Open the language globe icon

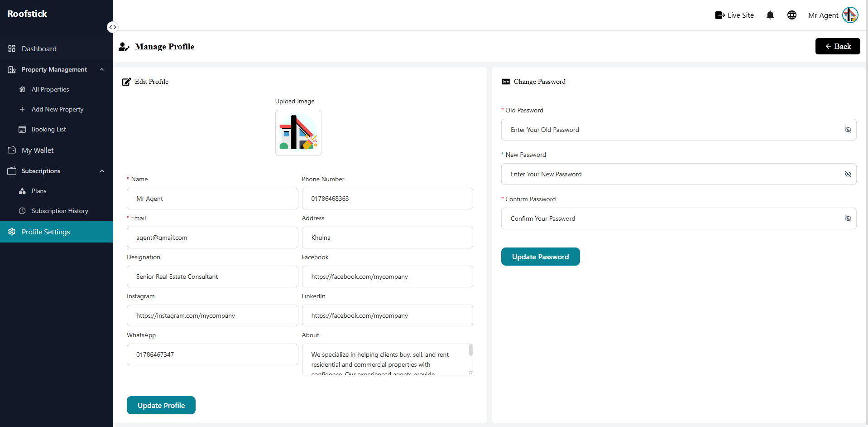point(791,15)
